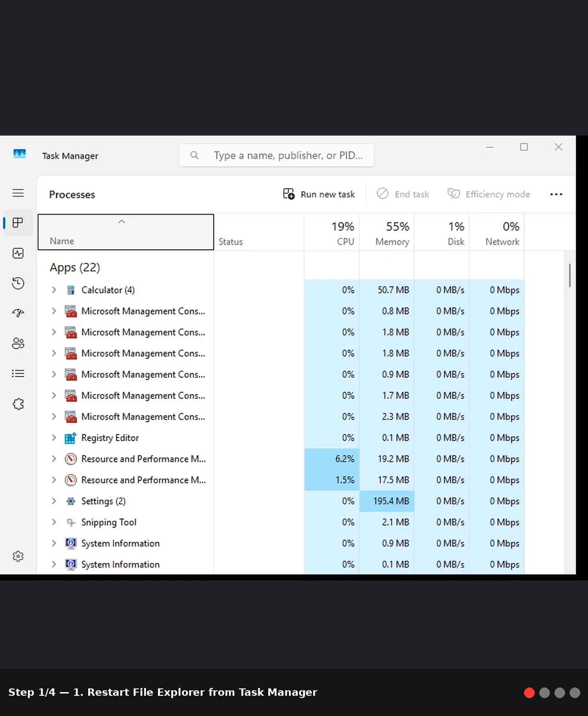Viewport: 588px width, 716px height.
Task: Go to the Users page icon
Action: [x=18, y=343]
